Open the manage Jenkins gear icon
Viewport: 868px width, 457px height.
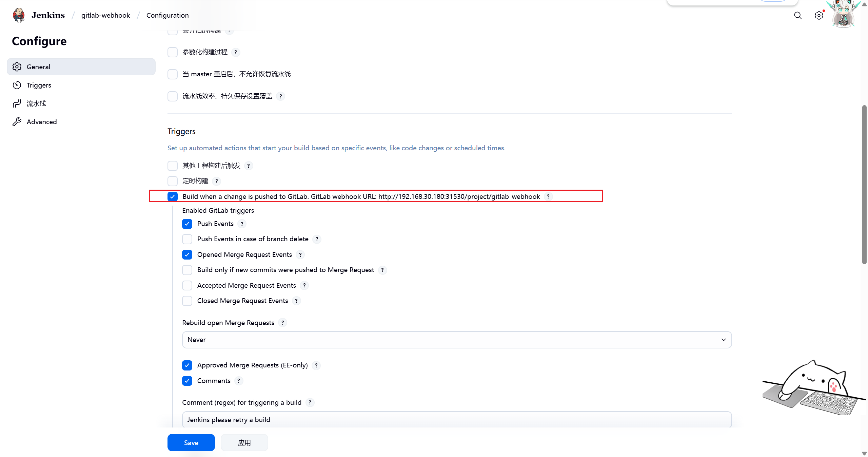point(819,16)
